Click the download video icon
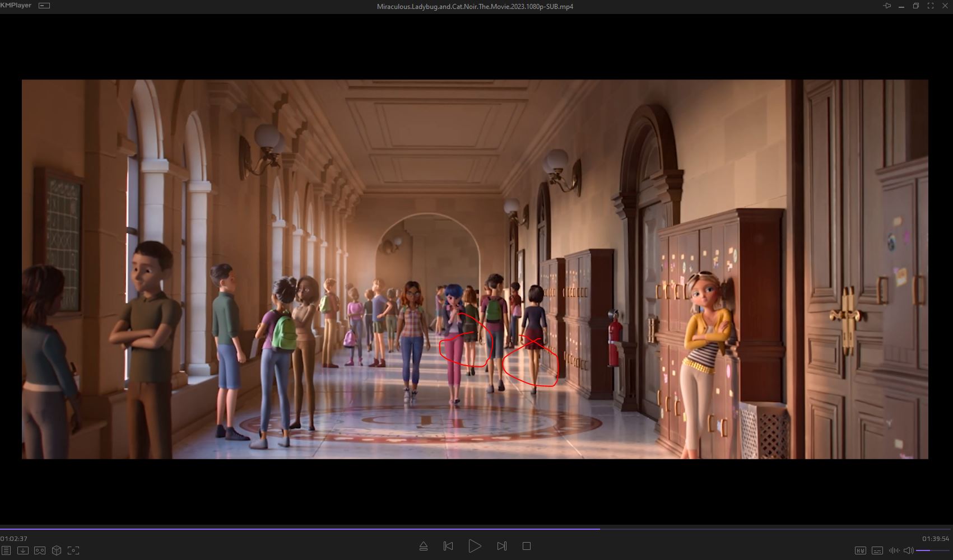 [x=23, y=550]
